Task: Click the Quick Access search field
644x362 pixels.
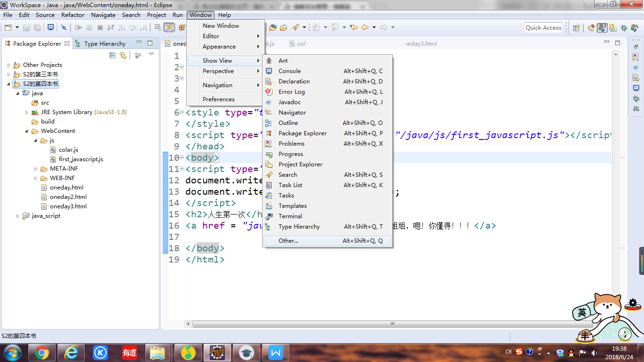Action: pos(544,27)
